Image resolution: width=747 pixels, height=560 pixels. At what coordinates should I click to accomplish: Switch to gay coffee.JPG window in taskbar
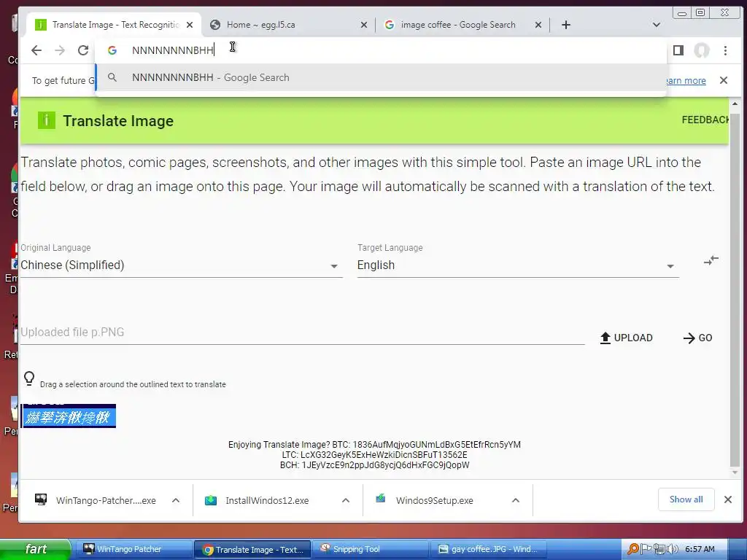point(488,549)
